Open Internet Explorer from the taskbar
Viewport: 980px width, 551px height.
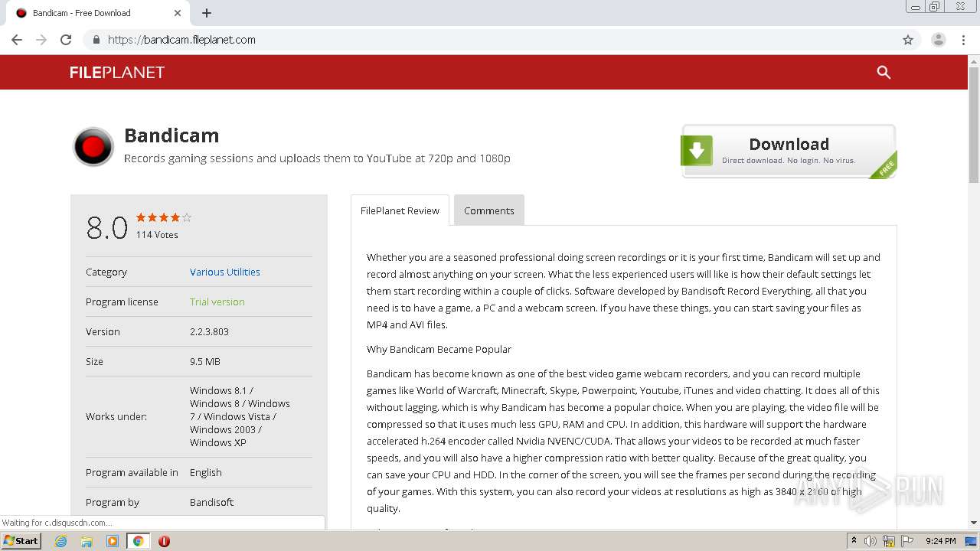61,541
